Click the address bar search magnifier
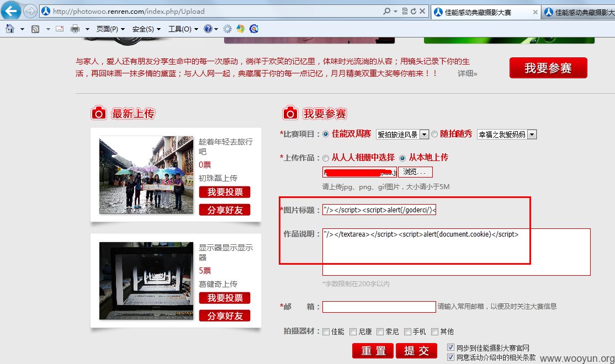 tap(387, 12)
